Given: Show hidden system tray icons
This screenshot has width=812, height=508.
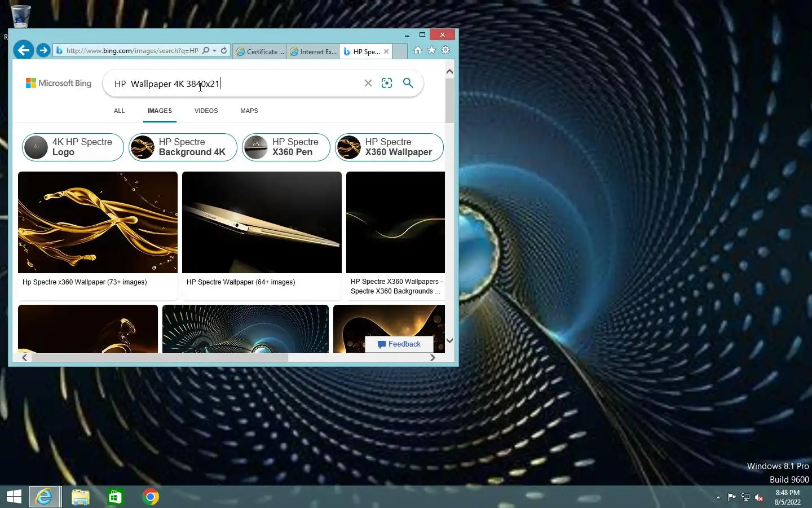Looking at the screenshot, I should click(x=718, y=497).
